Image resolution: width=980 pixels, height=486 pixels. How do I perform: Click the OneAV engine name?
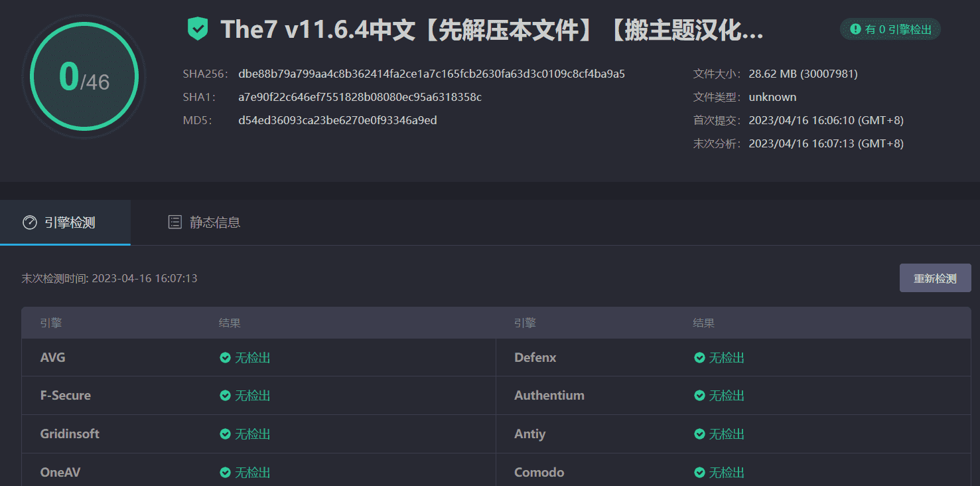click(x=60, y=473)
